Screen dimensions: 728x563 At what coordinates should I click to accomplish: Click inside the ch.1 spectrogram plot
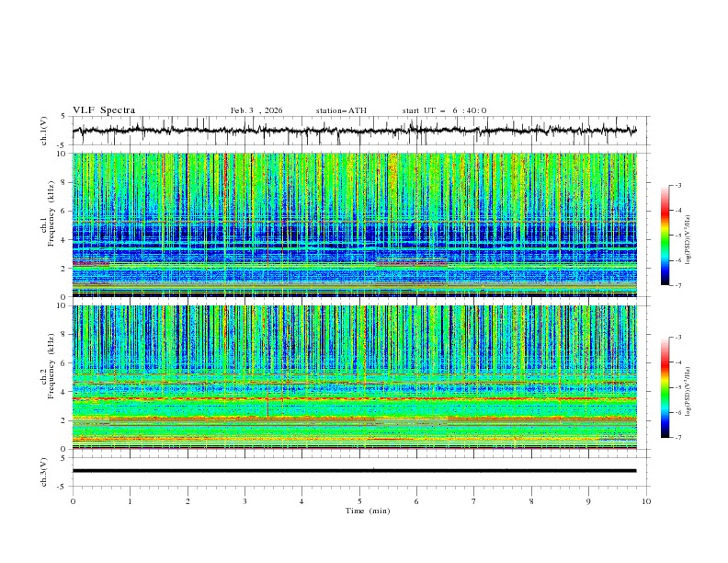pos(358,224)
